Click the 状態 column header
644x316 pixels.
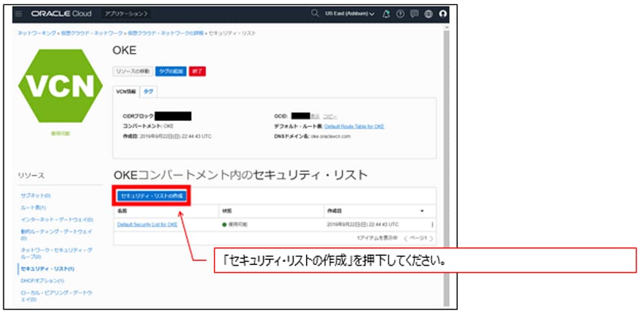[x=227, y=211]
